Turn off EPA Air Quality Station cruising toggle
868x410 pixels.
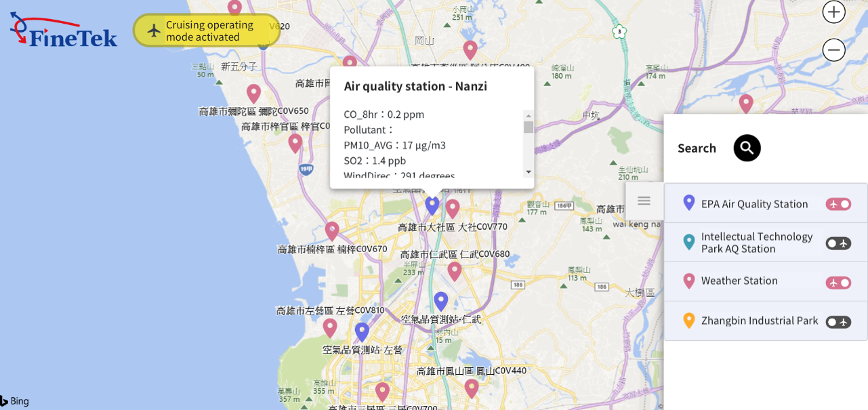click(x=838, y=204)
